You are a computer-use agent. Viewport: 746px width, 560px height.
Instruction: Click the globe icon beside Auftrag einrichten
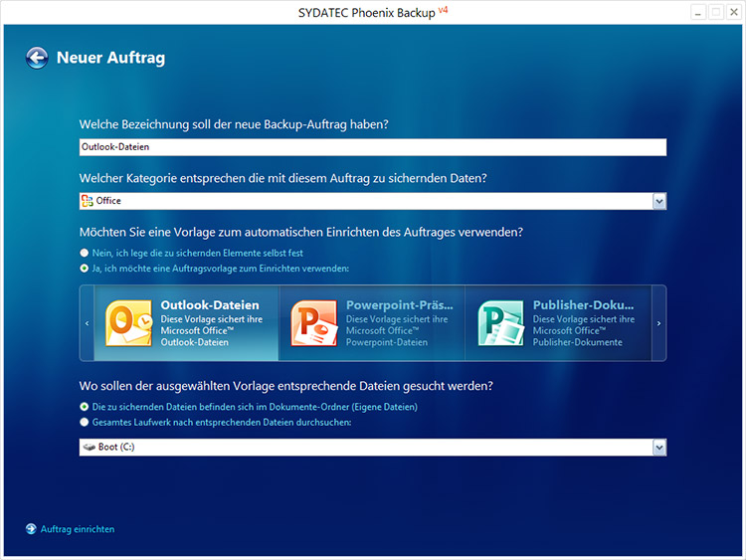(x=31, y=529)
